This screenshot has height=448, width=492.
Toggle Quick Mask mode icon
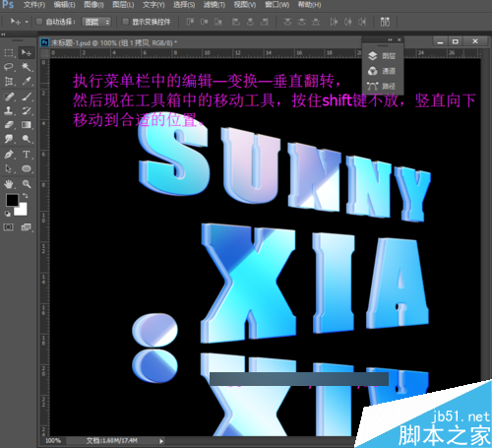(x=9, y=227)
